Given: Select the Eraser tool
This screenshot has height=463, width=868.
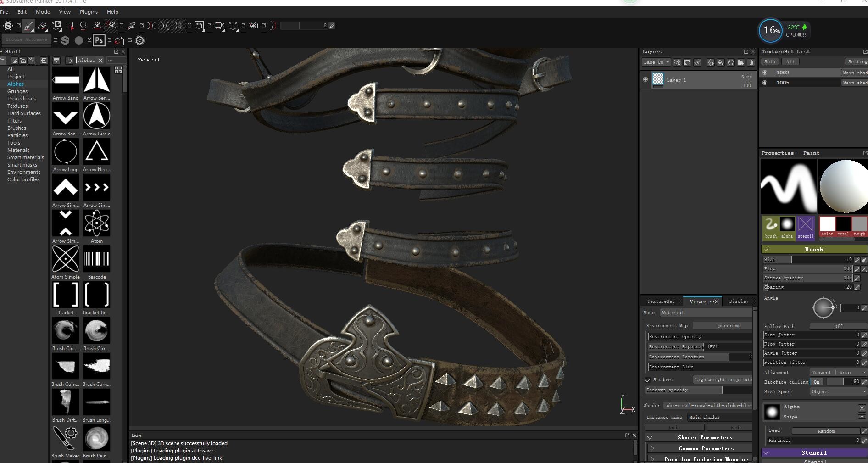Looking at the screenshot, I should click(x=42, y=26).
